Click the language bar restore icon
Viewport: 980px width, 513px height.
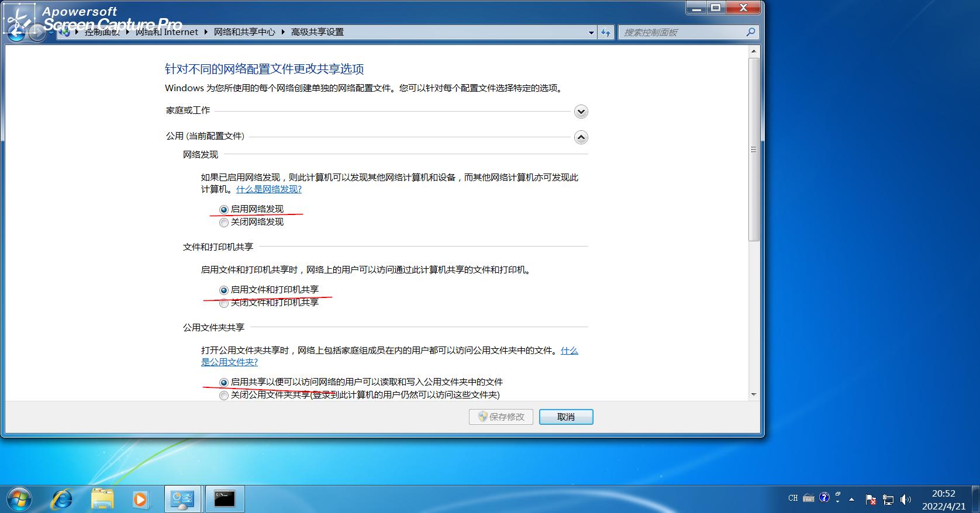coord(838,494)
